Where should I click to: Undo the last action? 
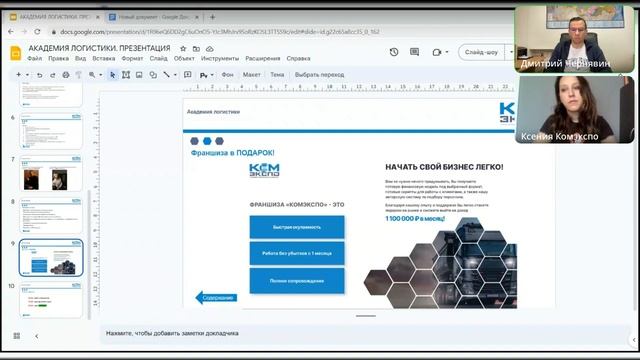pyautogui.click(x=40, y=75)
